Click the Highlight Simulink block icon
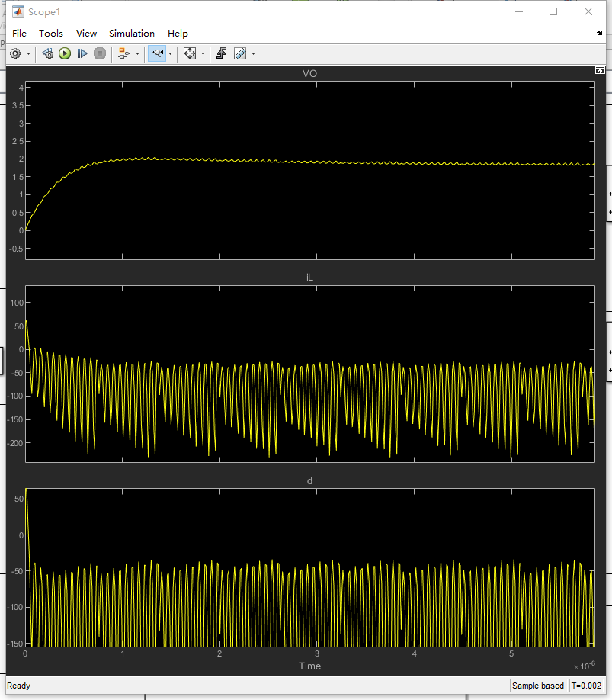This screenshot has width=612, height=700. click(123, 53)
